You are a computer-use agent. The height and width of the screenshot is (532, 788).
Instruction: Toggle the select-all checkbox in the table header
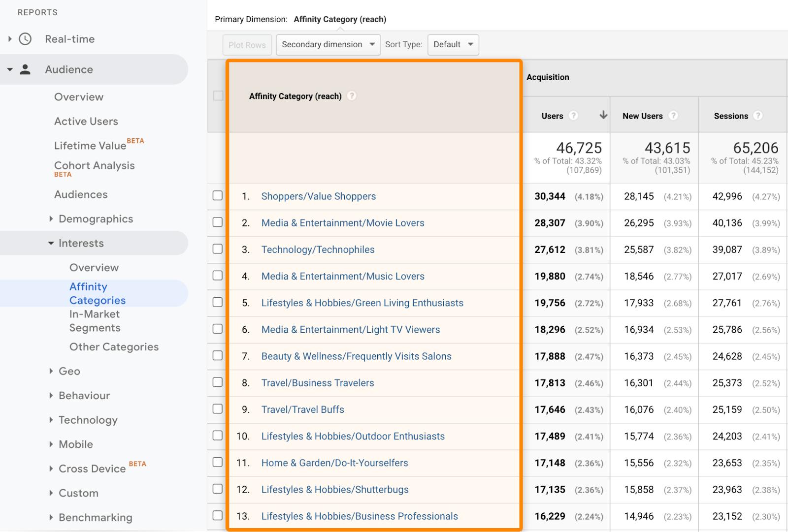coord(218,95)
